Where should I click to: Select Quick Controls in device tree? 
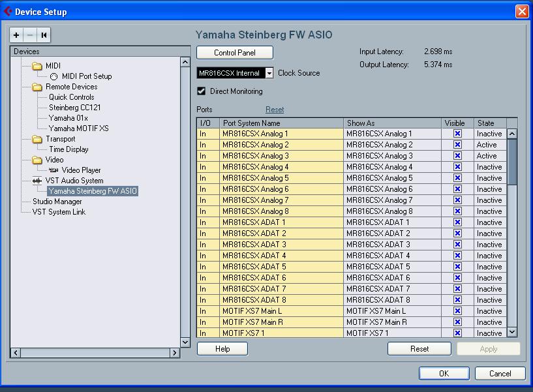tap(71, 97)
